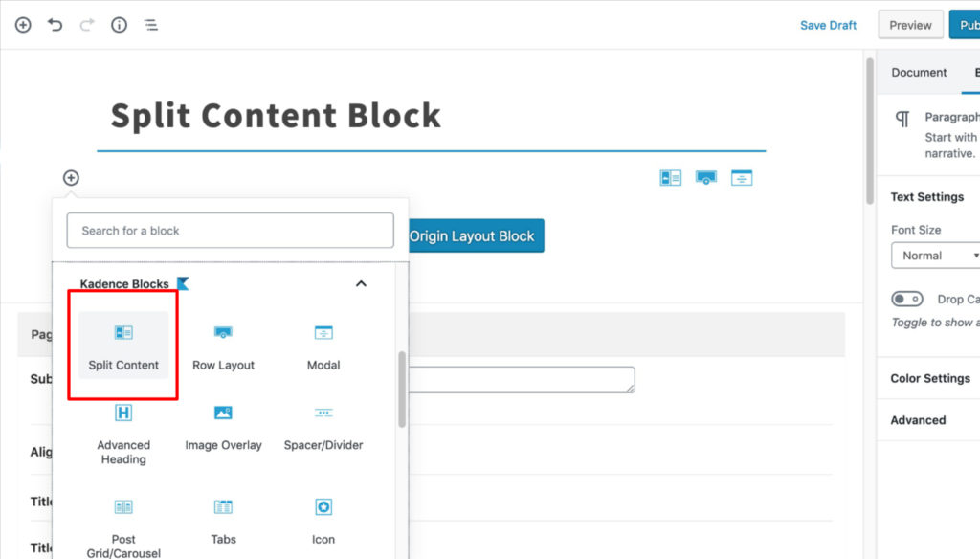Screen dimensions: 980x559
Task: Open the content structure info icon
Action: point(119,25)
